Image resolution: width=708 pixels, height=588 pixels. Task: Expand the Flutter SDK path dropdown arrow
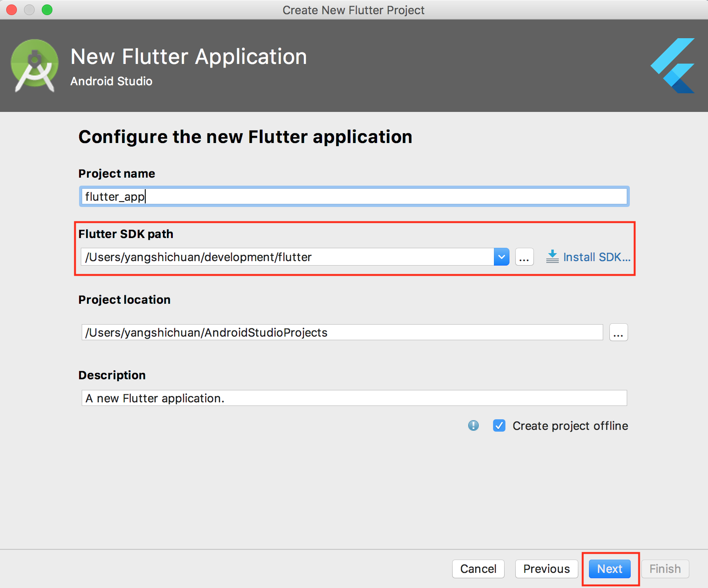tap(501, 257)
